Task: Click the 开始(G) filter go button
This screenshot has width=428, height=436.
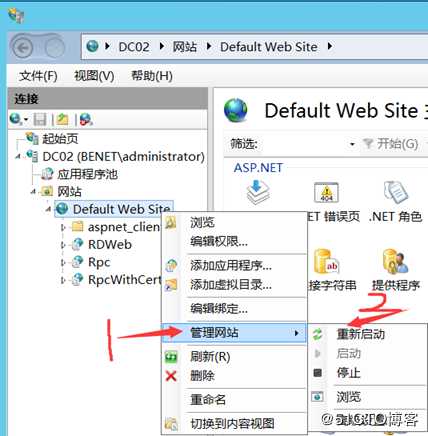Action: coord(391,144)
